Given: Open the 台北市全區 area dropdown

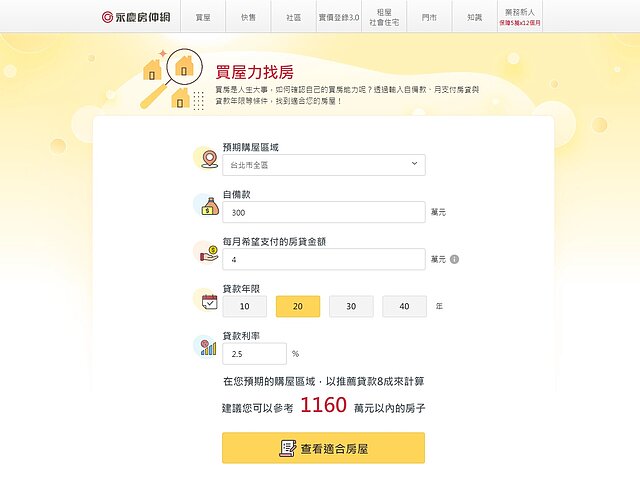Looking at the screenshot, I should (324, 165).
